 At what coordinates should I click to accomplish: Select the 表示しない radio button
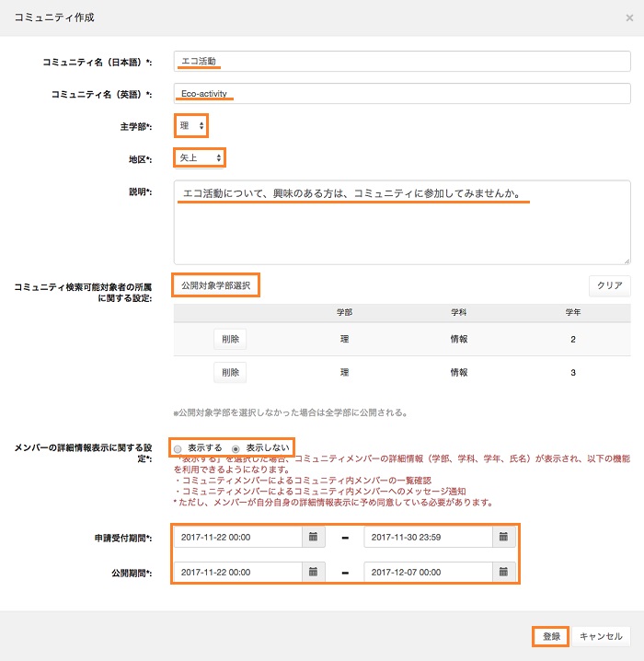(x=237, y=447)
